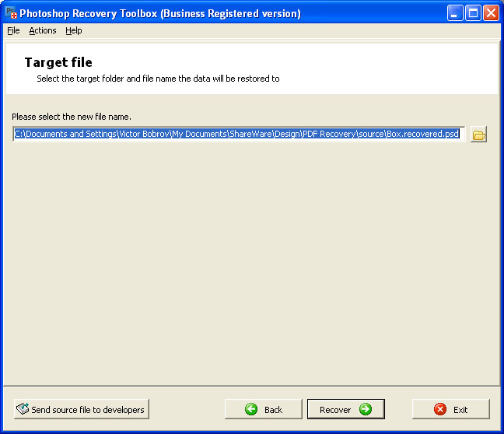Click 'Select the target folder and file name' description
Image resolution: width=504 pixels, height=434 pixels.
point(158,79)
